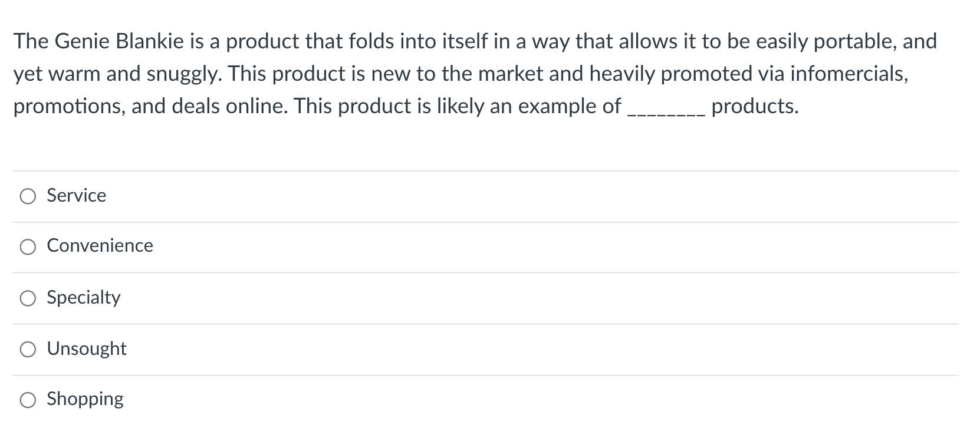Mark the Specialty radio button
Screen dimensions: 980x441
click(x=28, y=298)
